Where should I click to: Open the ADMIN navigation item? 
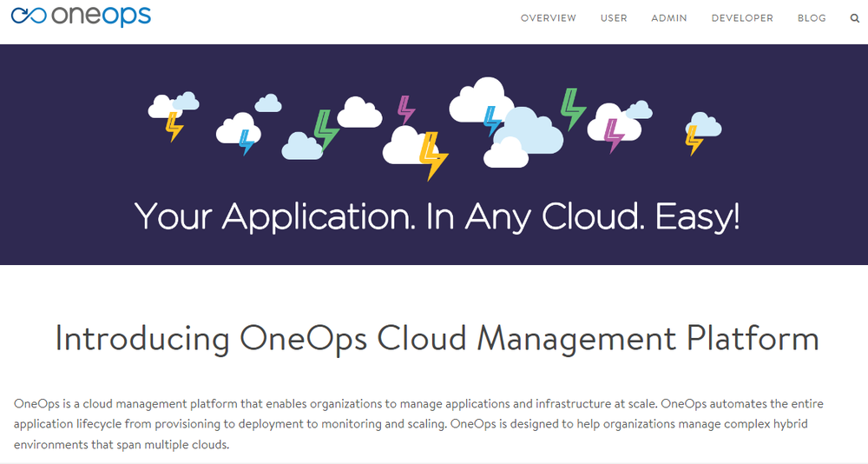668,18
